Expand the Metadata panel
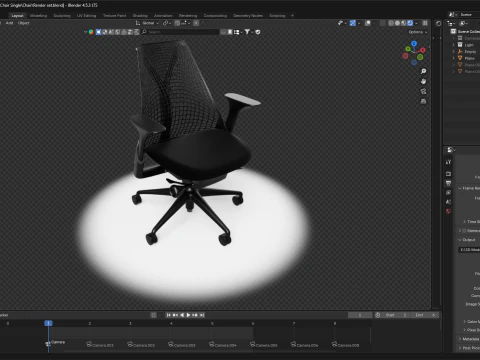The width and height of the screenshot is (480, 360). click(x=460, y=339)
